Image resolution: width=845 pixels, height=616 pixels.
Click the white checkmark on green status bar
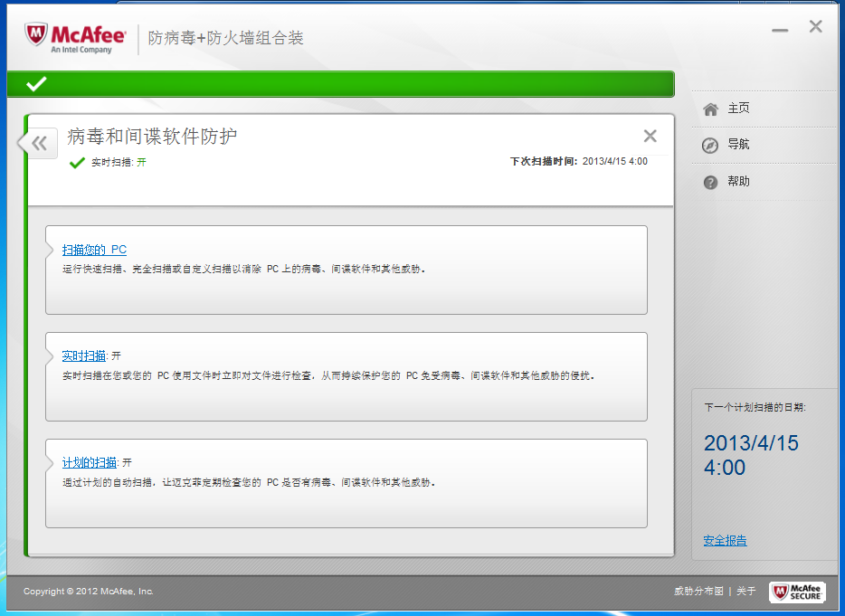[36, 84]
